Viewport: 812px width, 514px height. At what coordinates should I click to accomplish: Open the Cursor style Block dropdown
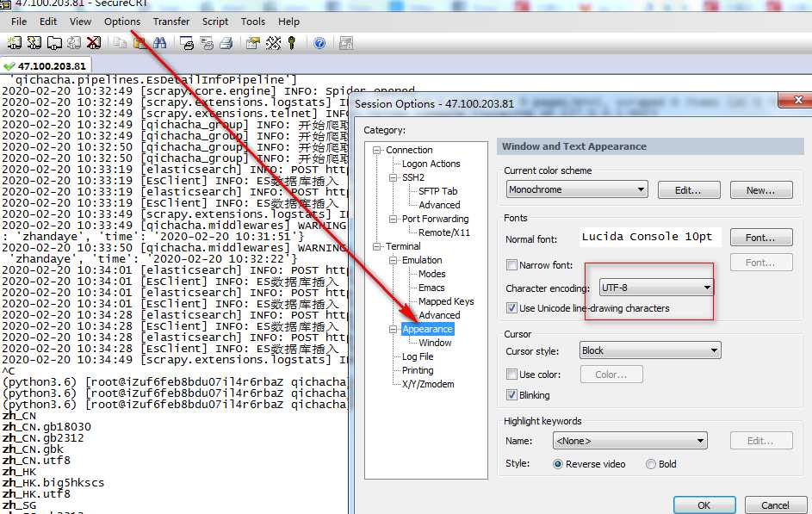click(650, 350)
